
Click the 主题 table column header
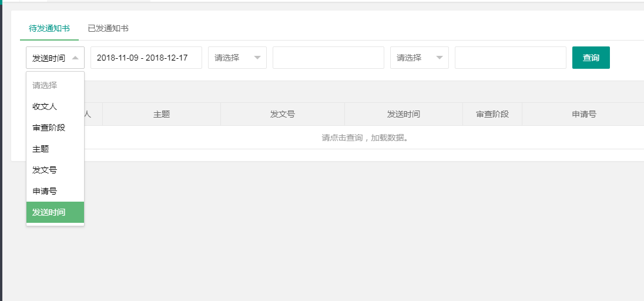point(162,114)
